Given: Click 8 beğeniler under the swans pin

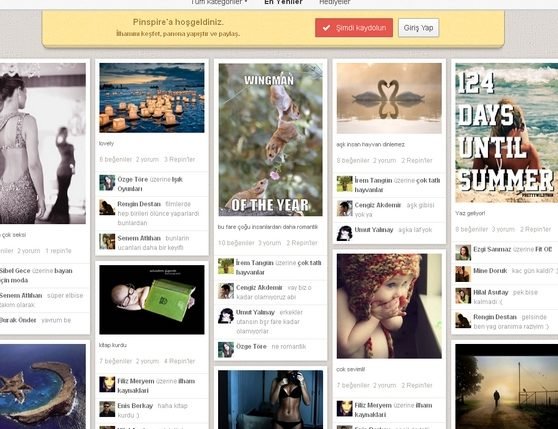Looking at the screenshot, I should click(x=353, y=160).
